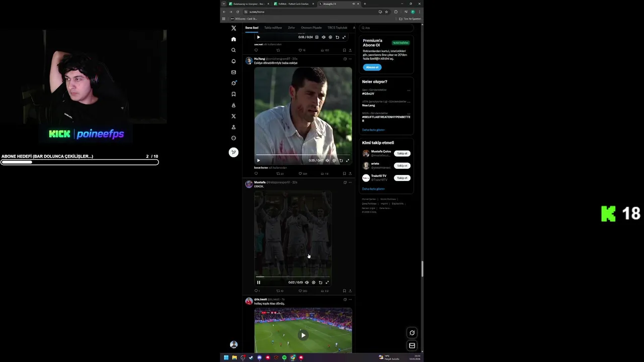Open more options on Mustafa's post

[x=350, y=182]
